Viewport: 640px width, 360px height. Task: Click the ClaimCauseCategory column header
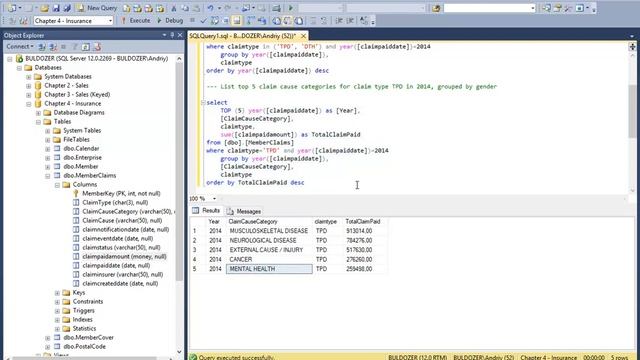tap(269, 222)
